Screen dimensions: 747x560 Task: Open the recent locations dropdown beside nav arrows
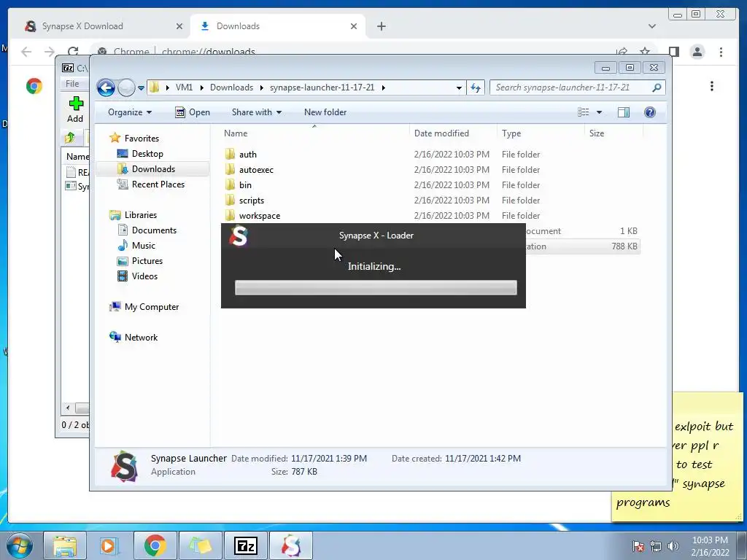click(141, 88)
